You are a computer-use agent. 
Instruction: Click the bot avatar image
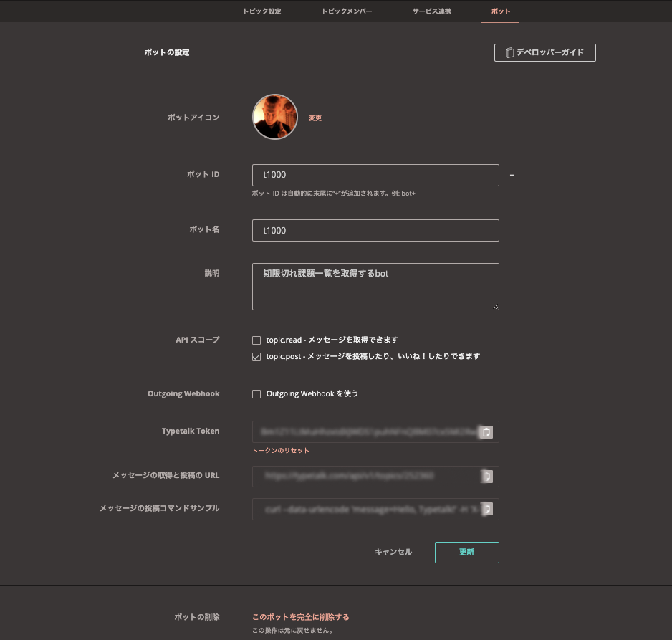[x=274, y=116]
